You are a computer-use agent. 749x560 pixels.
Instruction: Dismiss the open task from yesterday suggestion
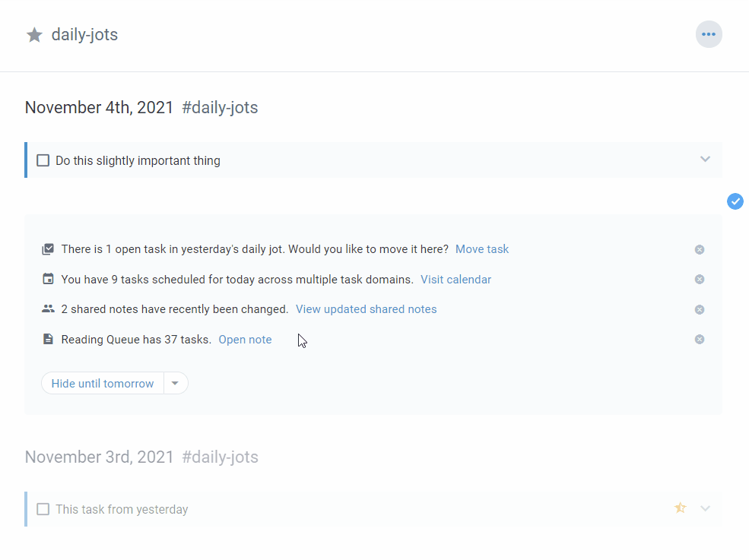point(700,249)
